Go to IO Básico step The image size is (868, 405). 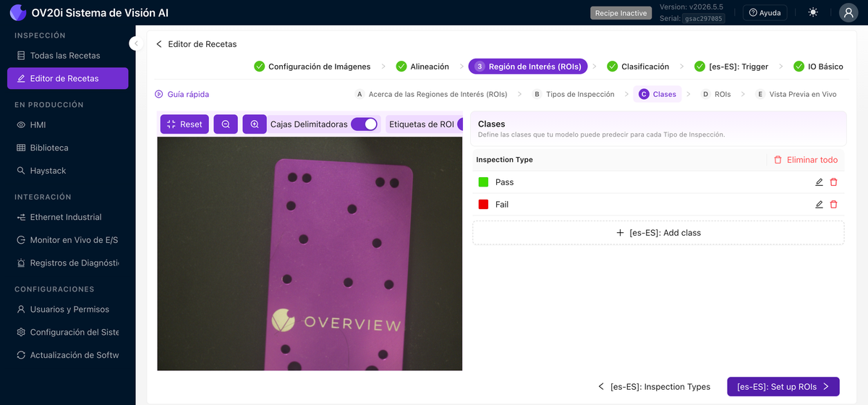818,67
